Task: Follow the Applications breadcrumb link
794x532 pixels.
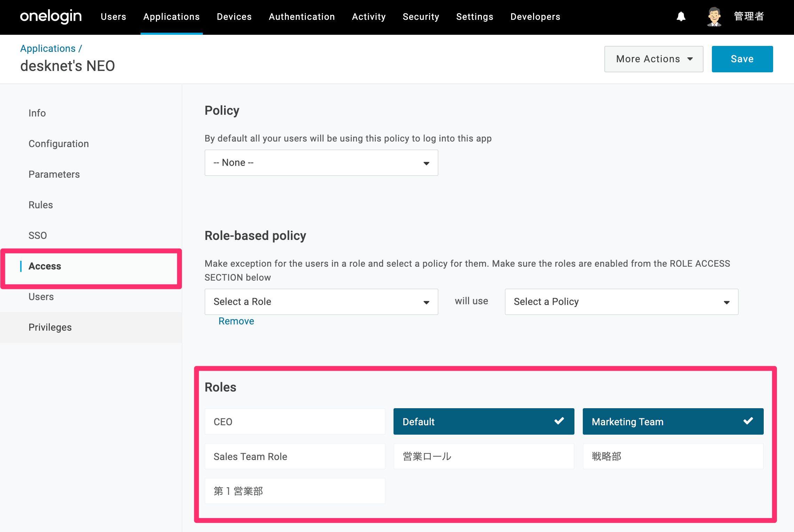Action: tap(48, 48)
